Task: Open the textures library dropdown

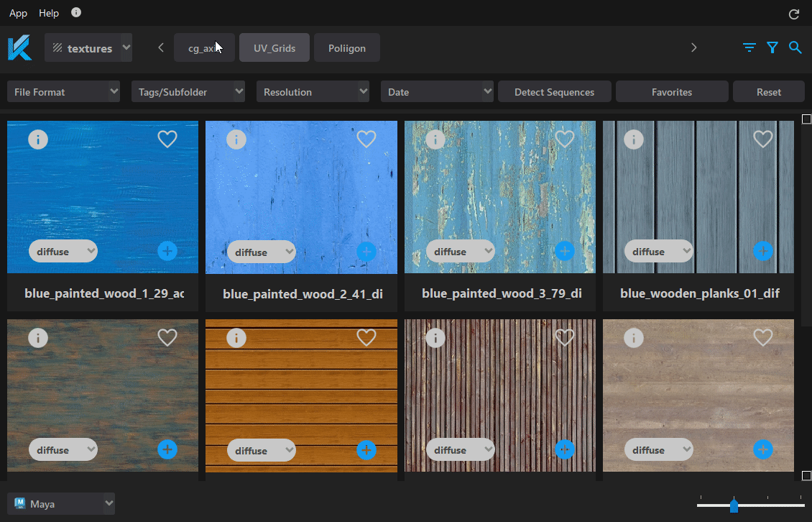Action: (x=88, y=47)
